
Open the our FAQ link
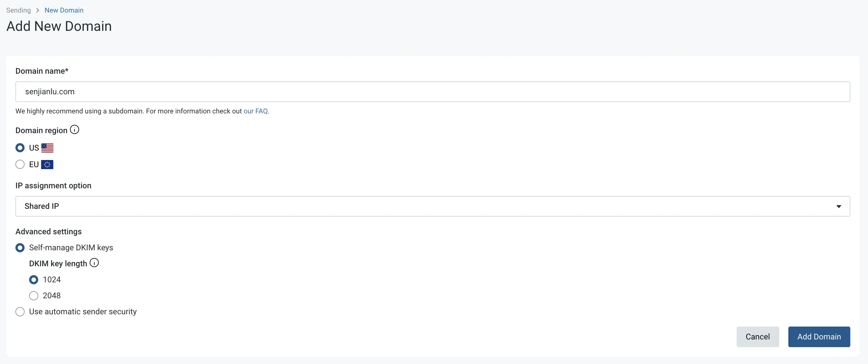pyautogui.click(x=256, y=111)
